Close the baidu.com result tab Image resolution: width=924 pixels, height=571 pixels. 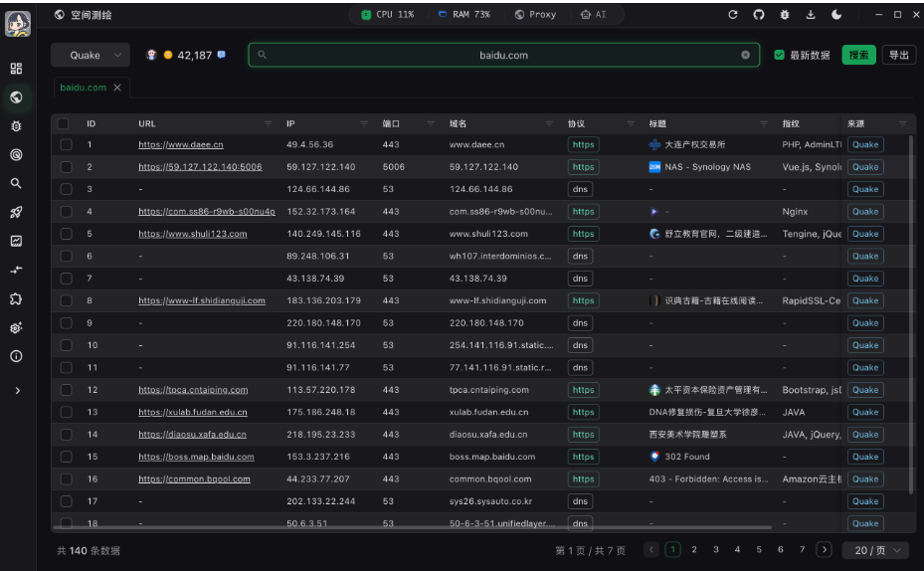click(117, 88)
